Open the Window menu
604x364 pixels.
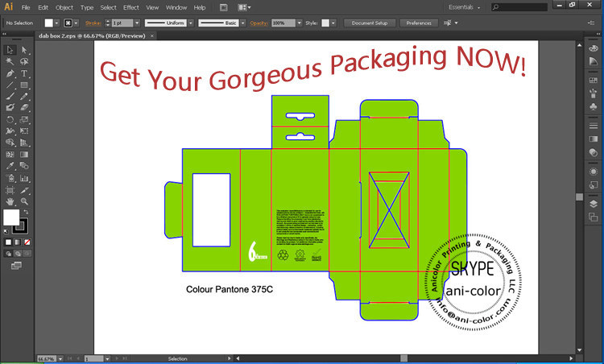point(176,7)
